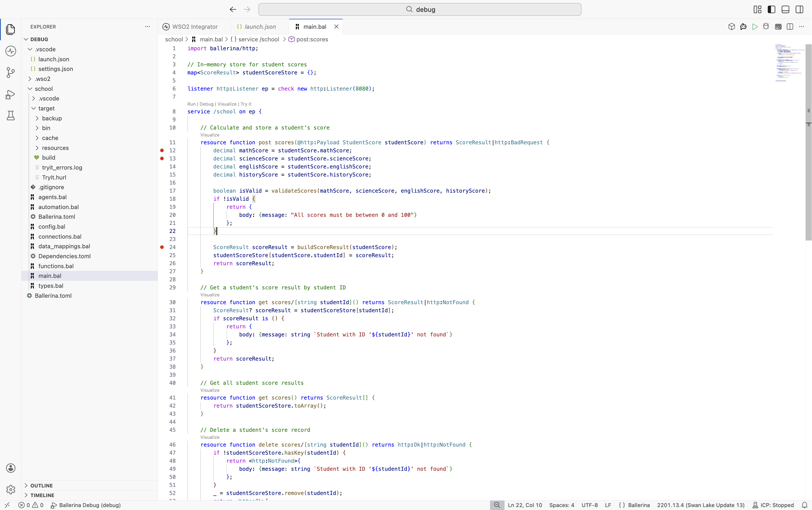812x510 pixels.
Task: Click 'Try it' code lens above service
Action: 246,104
